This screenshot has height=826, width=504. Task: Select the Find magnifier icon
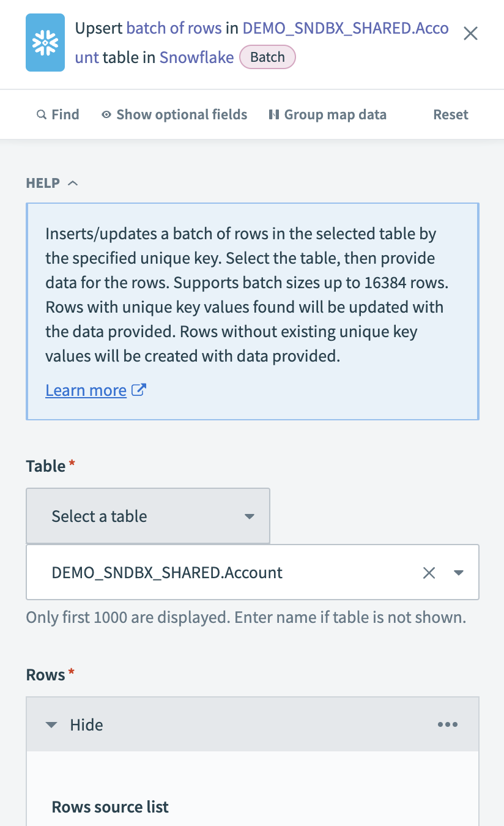pyautogui.click(x=42, y=114)
